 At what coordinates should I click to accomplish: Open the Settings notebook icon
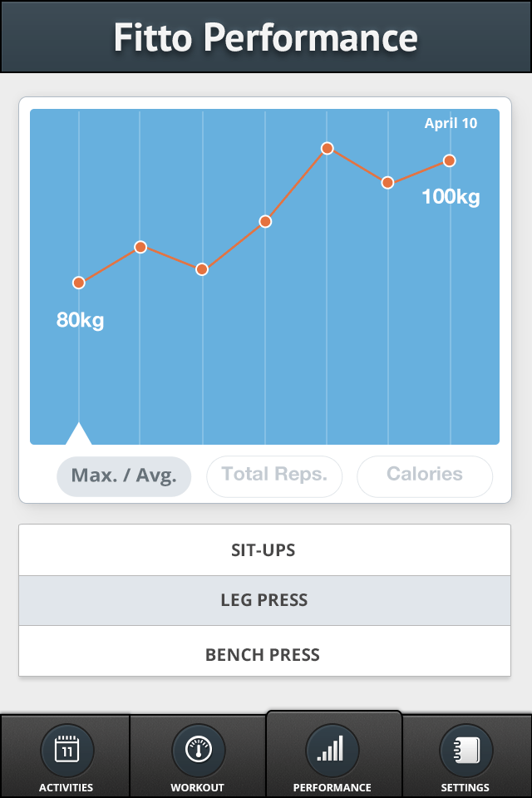tap(465, 751)
